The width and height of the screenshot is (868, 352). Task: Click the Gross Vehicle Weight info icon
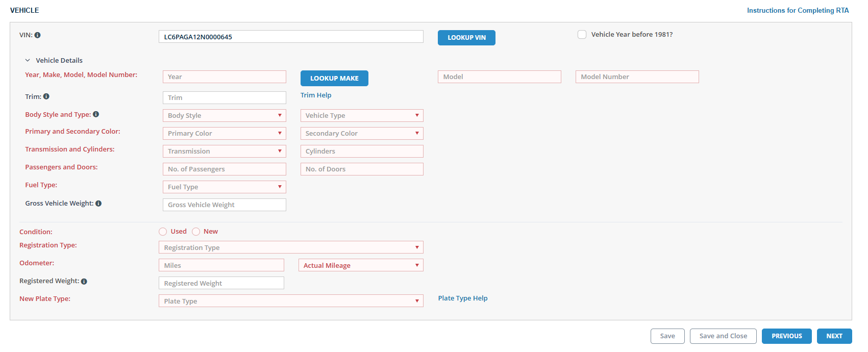(x=98, y=204)
